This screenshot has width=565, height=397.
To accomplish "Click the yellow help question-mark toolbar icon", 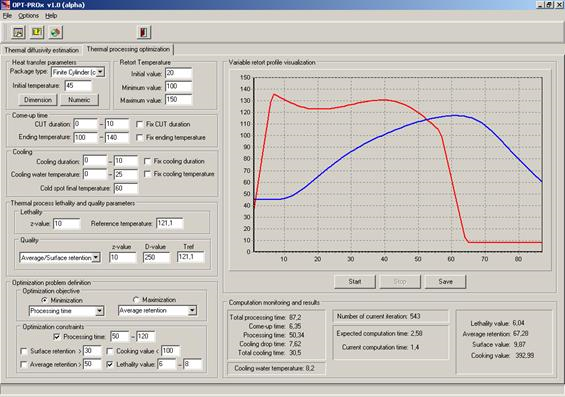I will click(37, 32).
